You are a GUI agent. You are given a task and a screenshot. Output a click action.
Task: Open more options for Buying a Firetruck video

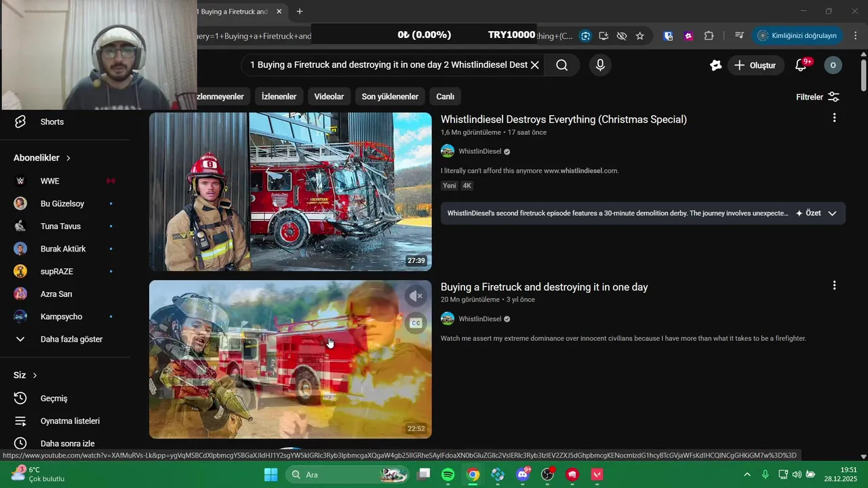click(834, 285)
